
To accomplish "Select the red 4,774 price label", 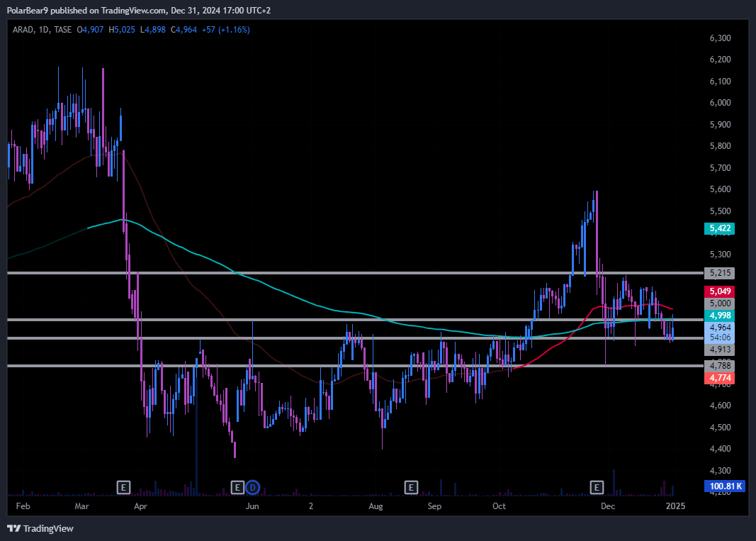I will pyautogui.click(x=719, y=378).
